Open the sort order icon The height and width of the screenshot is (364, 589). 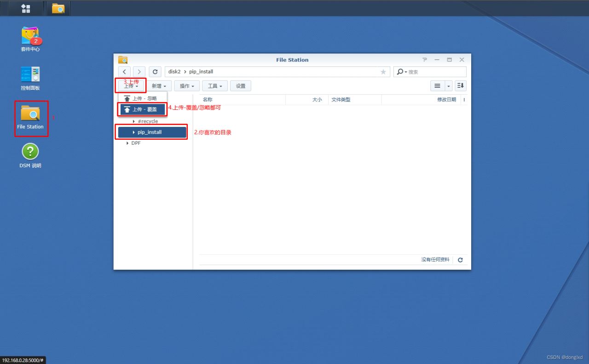(461, 85)
